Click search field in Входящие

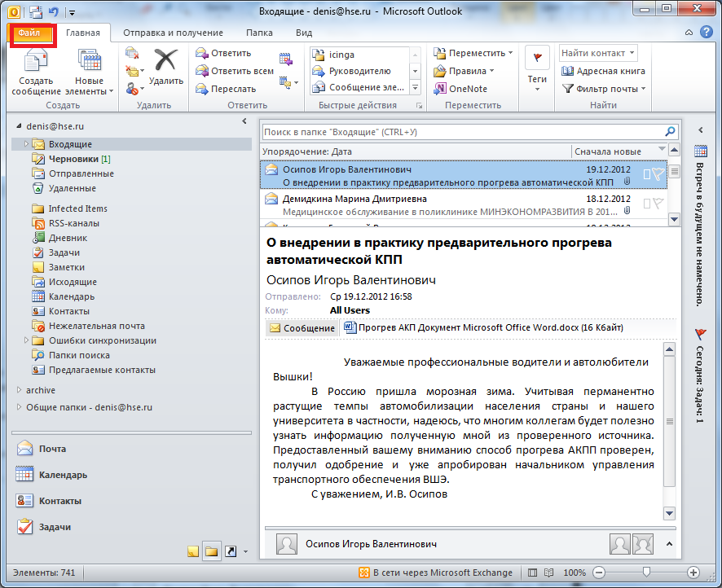(463, 132)
